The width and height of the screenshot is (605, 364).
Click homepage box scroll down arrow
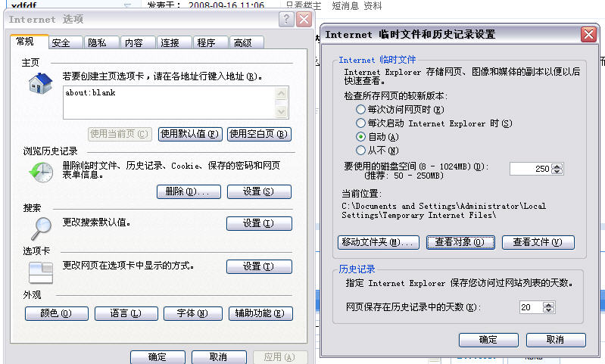pos(281,111)
